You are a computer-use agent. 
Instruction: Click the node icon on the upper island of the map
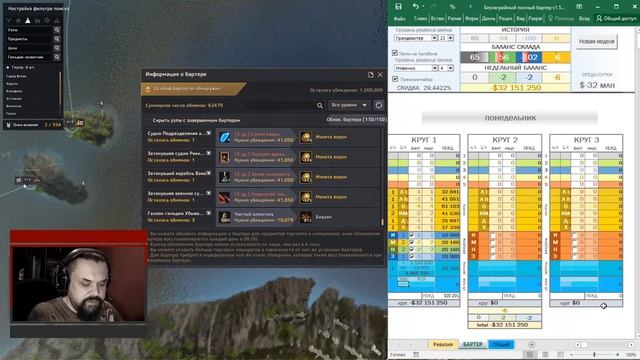[80, 122]
